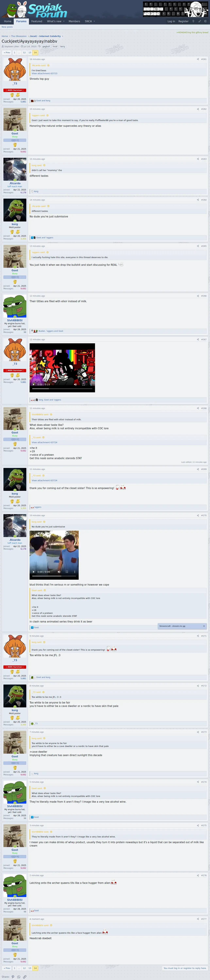The width and height of the screenshot is (210, 980).
Task: Play the two-men video in post #270
Action: [34, 572]
